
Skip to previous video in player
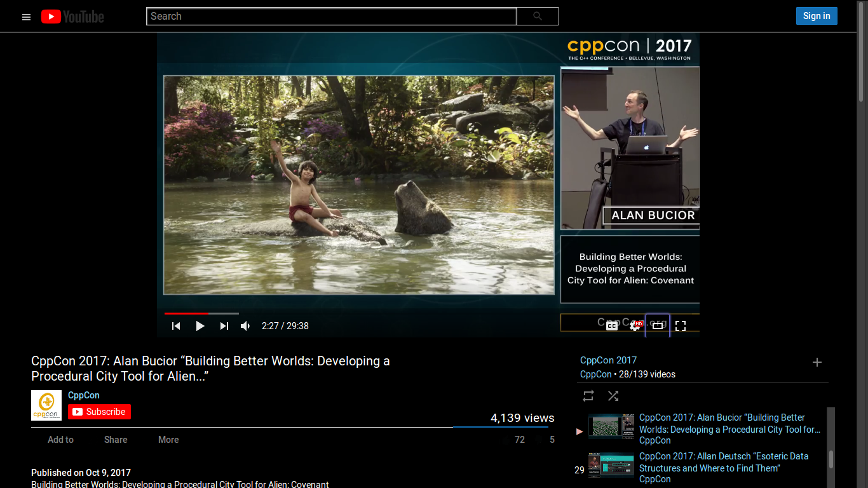pyautogui.click(x=176, y=326)
